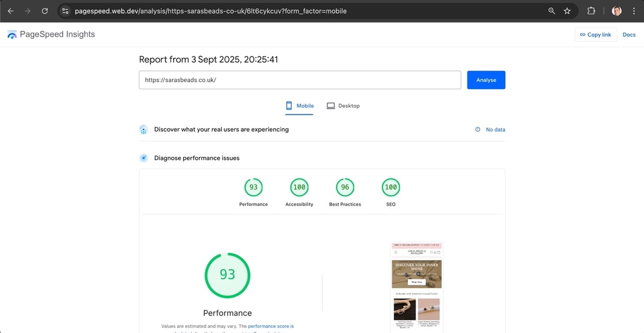
Task: Click the report date heading text
Action: [x=208, y=59]
